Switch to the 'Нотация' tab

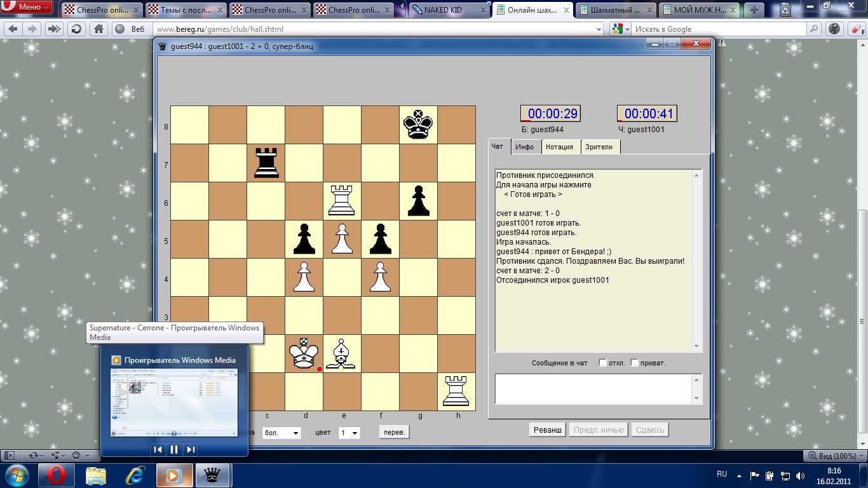[560, 147]
